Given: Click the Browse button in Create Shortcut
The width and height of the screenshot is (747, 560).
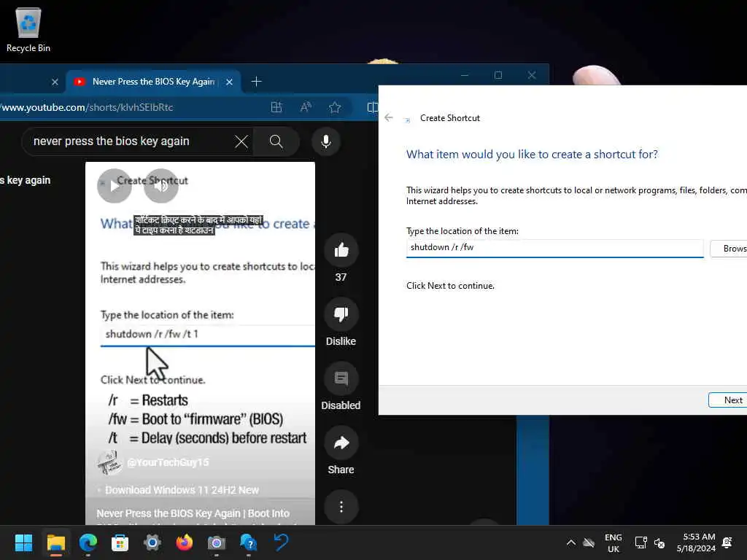Looking at the screenshot, I should pyautogui.click(x=729, y=249).
